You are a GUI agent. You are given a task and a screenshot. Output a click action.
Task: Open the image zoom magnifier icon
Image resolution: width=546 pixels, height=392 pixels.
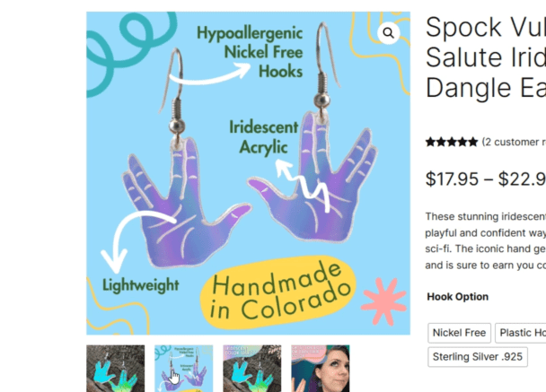point(388,32)
